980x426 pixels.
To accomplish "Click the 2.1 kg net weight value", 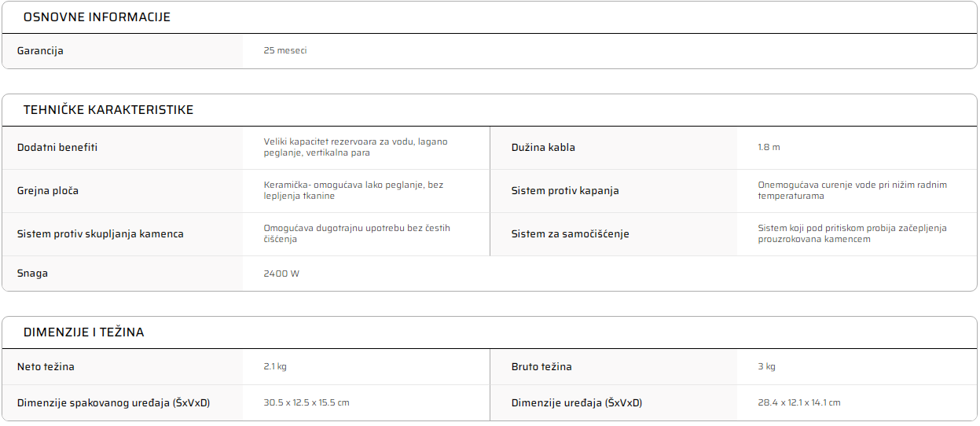I will [275, 367].
